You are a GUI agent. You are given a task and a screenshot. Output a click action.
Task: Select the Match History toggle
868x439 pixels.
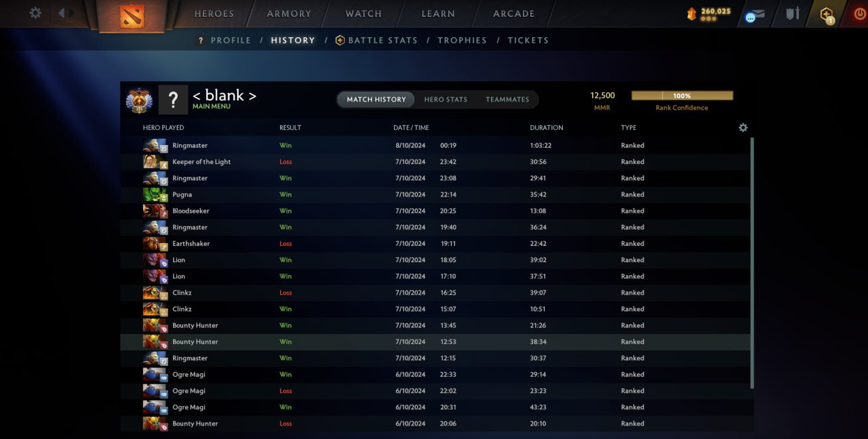click(376, 100)
